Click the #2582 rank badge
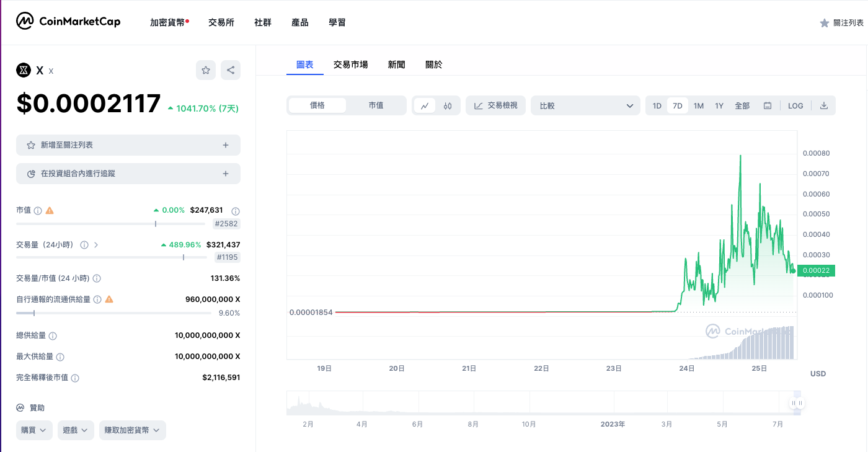The image size is (868, 452). (x=226, y=224)
